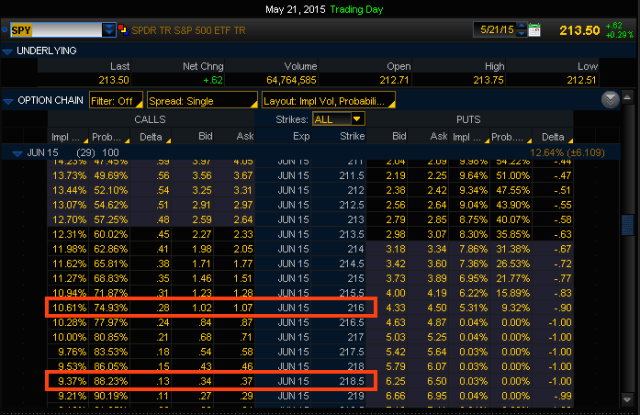The width and height of the screenshot is (640, 415).
Task: Click the 218.5 strike call ask .37
Action: [x=247, y=381]
